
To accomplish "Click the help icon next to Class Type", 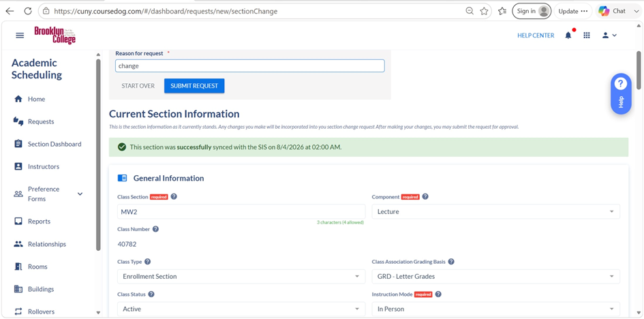I will (x=147, y=262).
